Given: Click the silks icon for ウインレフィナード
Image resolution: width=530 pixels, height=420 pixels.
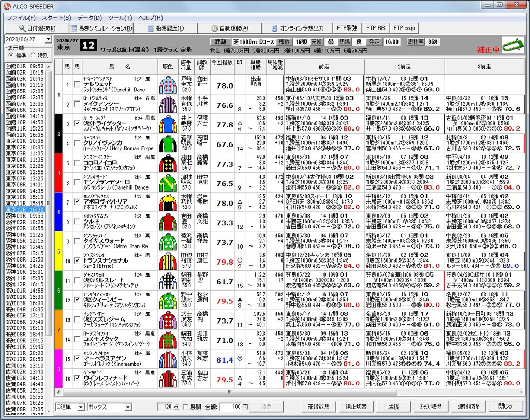Looking at the screenshot, I should pos(168,379).
